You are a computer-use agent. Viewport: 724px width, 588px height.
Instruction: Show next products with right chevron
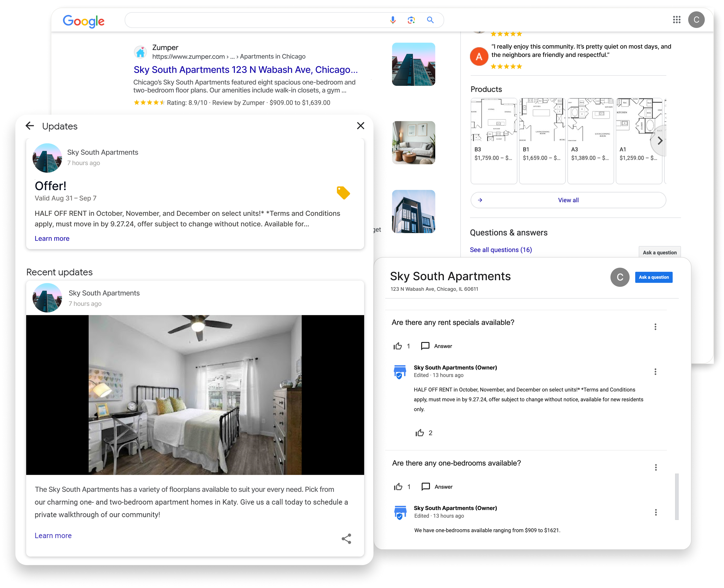(659, 141)
